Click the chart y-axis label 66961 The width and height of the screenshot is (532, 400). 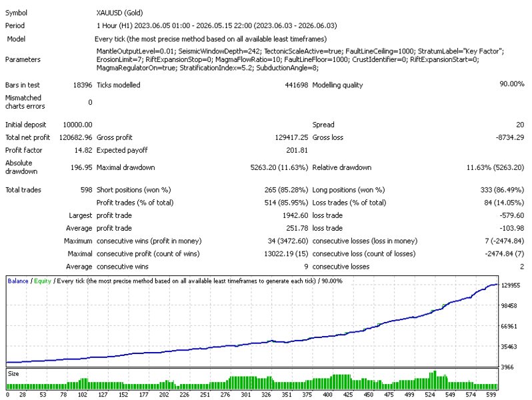(509, 327)
